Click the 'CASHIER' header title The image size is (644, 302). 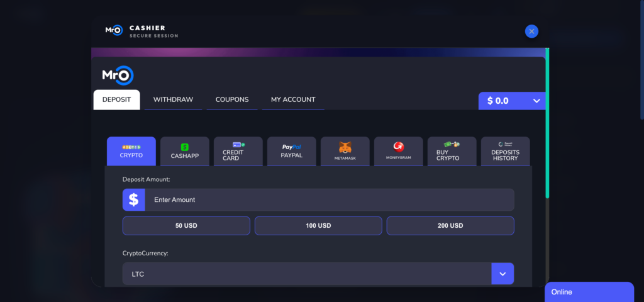click(x=147, y=28)
